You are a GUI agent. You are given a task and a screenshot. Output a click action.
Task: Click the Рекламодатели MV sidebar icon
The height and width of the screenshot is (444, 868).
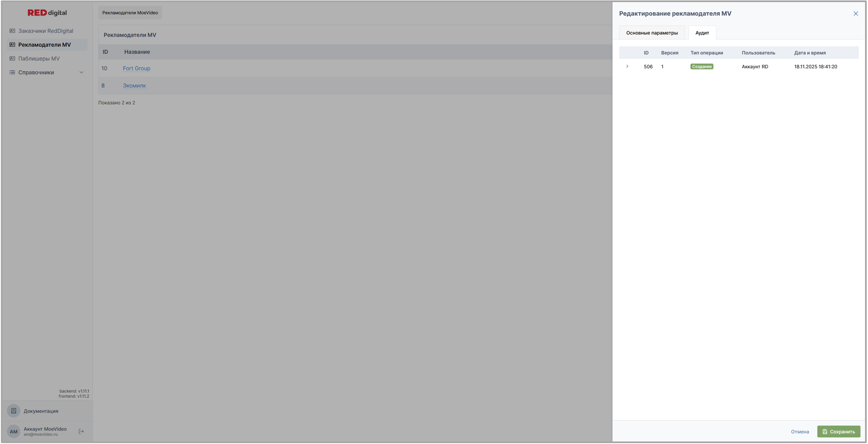(x=12, y=45)
